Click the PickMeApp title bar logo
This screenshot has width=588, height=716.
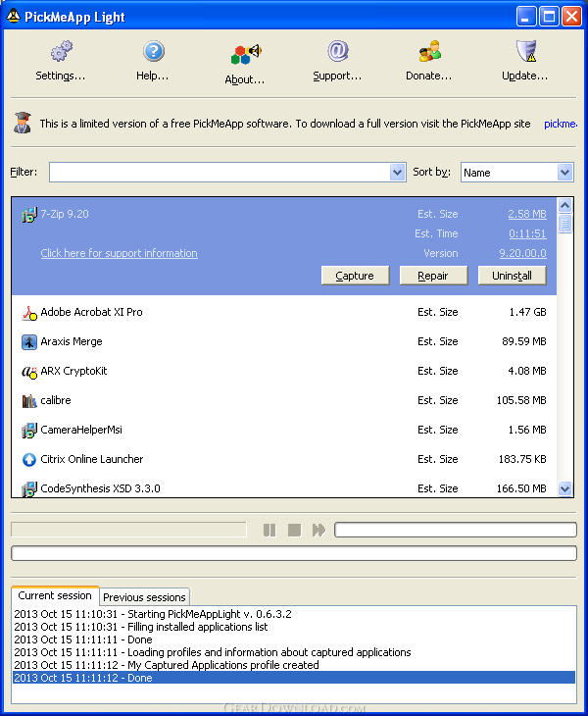point(13,17)
